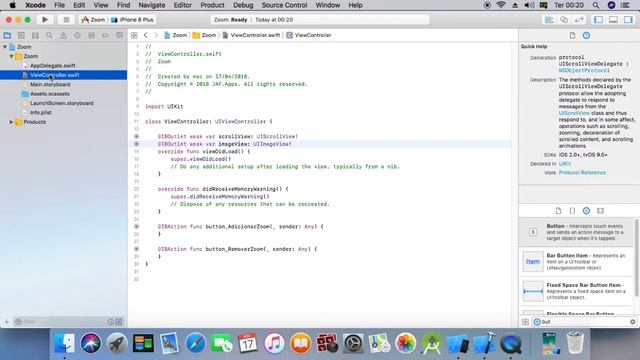Go back in editor history

[x=146, y=36]
